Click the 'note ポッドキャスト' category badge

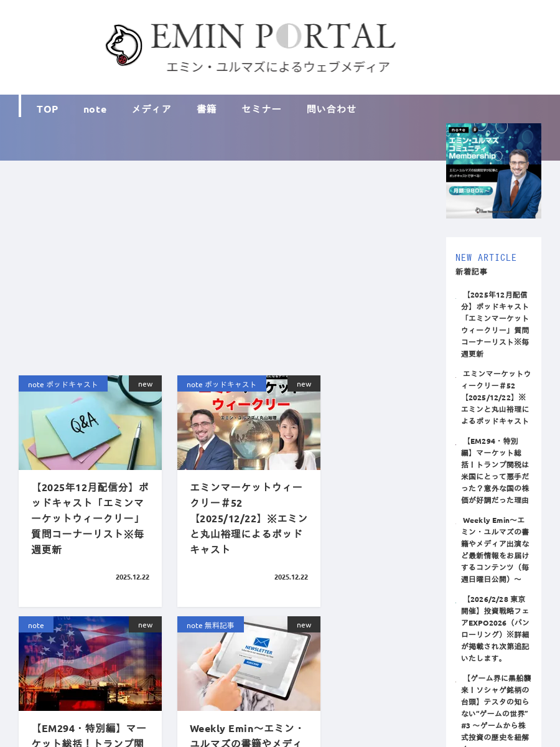63,383
